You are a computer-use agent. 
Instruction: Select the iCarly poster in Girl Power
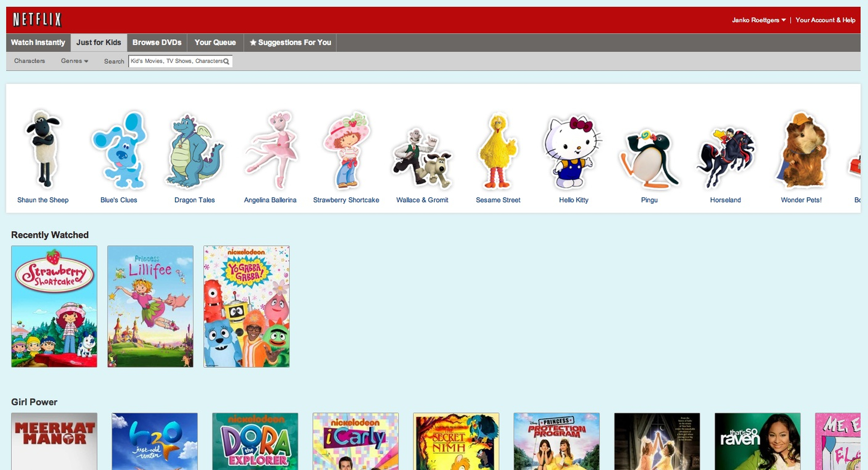point(355,441)
